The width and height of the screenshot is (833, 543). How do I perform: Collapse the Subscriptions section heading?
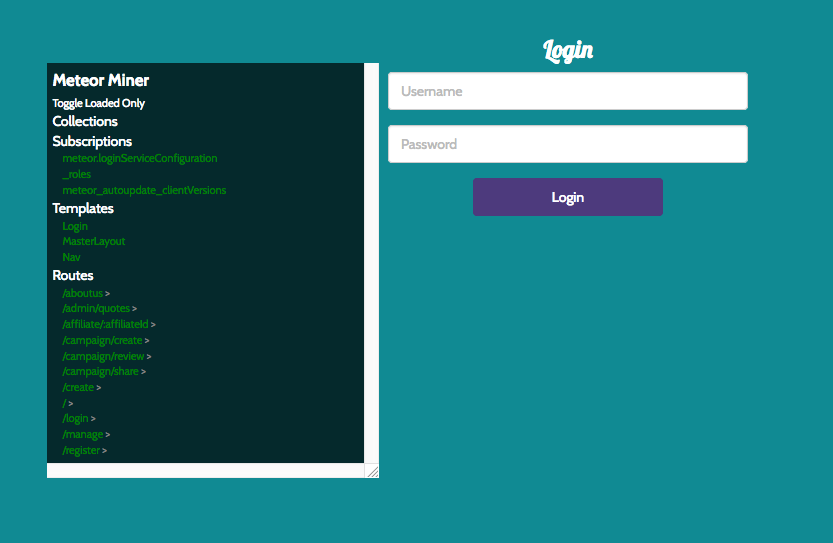pyautogui.click(x=92, y=141)
